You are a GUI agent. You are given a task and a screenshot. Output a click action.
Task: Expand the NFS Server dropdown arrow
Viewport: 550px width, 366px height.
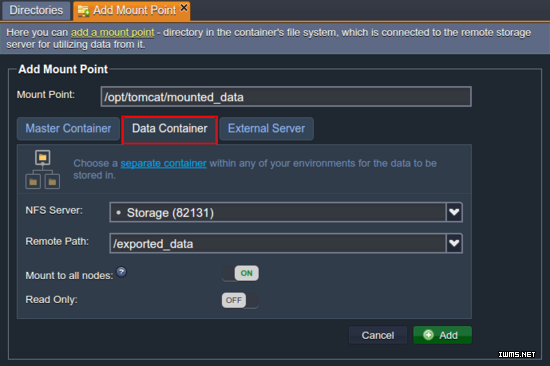point(454,212)
